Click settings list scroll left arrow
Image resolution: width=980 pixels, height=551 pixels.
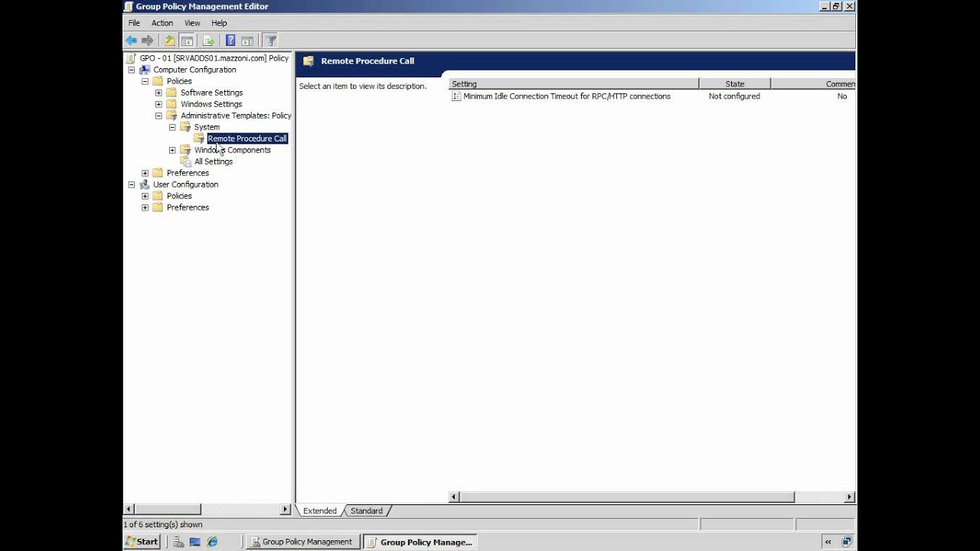(454, 497)
